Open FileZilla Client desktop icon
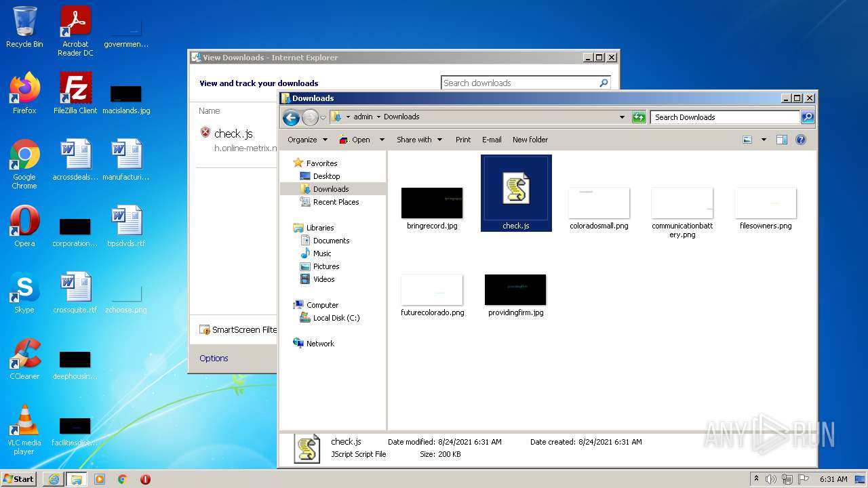The height and width of the screenshot is (488, 868). point(75,94)
